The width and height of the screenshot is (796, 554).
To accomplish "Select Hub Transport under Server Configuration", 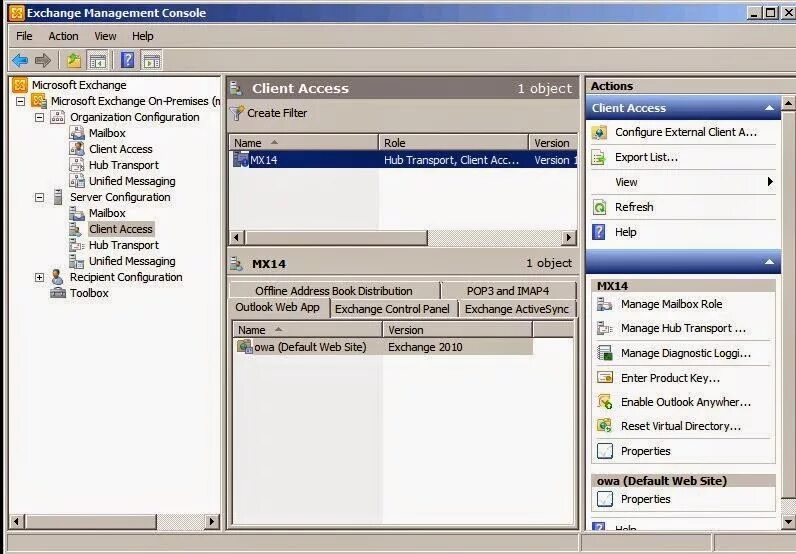I will 124,245.
